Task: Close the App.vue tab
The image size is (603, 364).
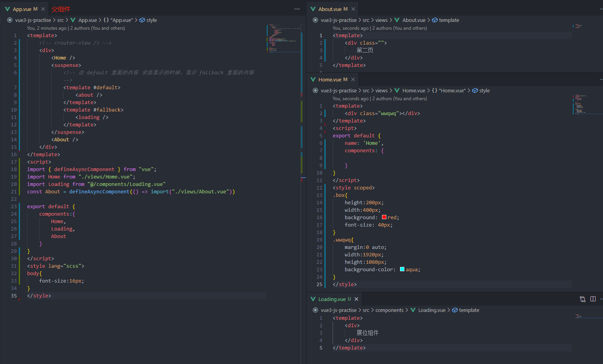Action: coord(43,9)
